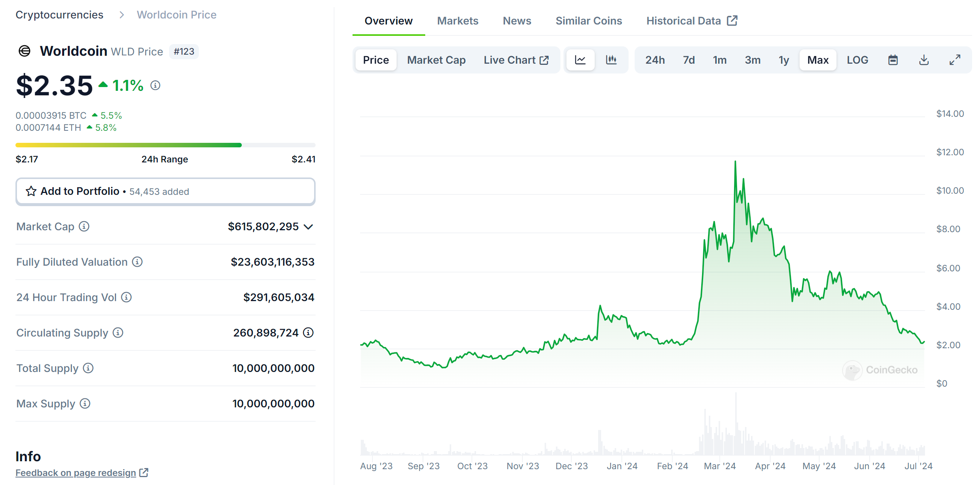This screenshot has width=980, height=485.
Task: Toggle LOG scale on chart
Action: pos(858,60)
